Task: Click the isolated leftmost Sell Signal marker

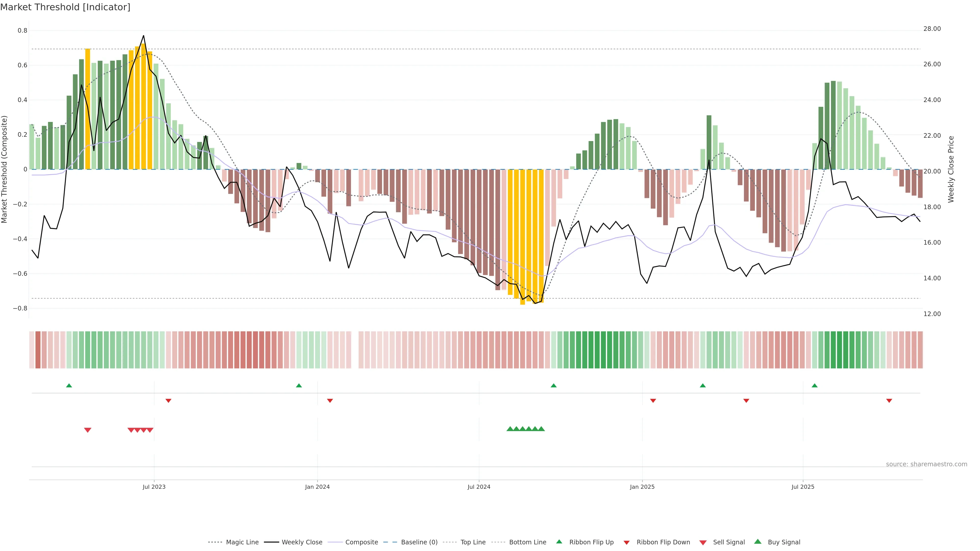Action: (x=88, y=430)
